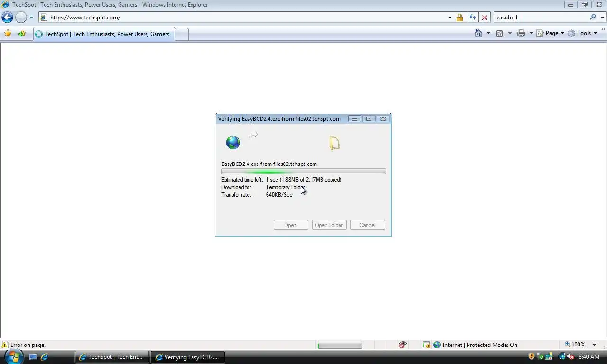The image size is (607, 364).
Task: Click the privacy report eye icon
Action: tap(403, 345)
